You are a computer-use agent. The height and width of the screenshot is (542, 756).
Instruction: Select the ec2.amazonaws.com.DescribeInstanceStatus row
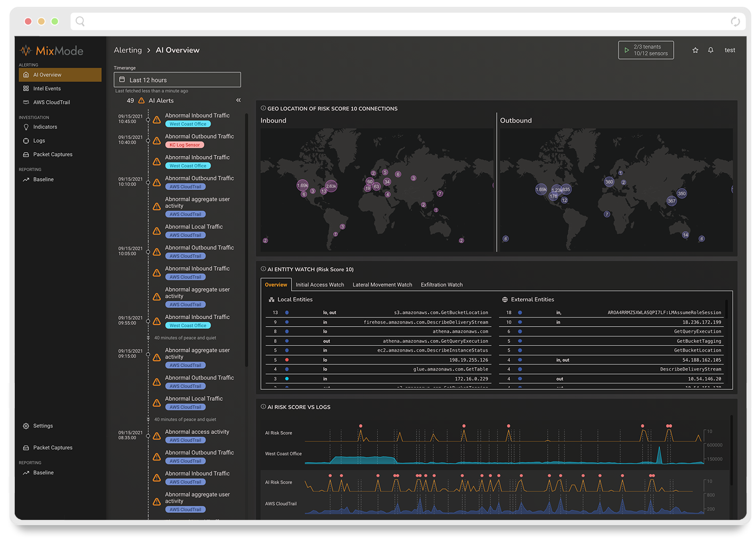tap(379, 350)
